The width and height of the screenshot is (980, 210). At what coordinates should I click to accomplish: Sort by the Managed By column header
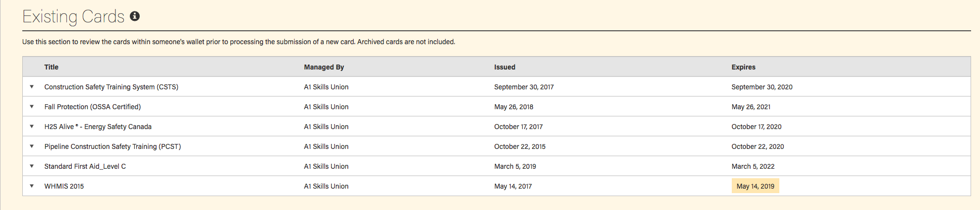(x=324, y=67)
